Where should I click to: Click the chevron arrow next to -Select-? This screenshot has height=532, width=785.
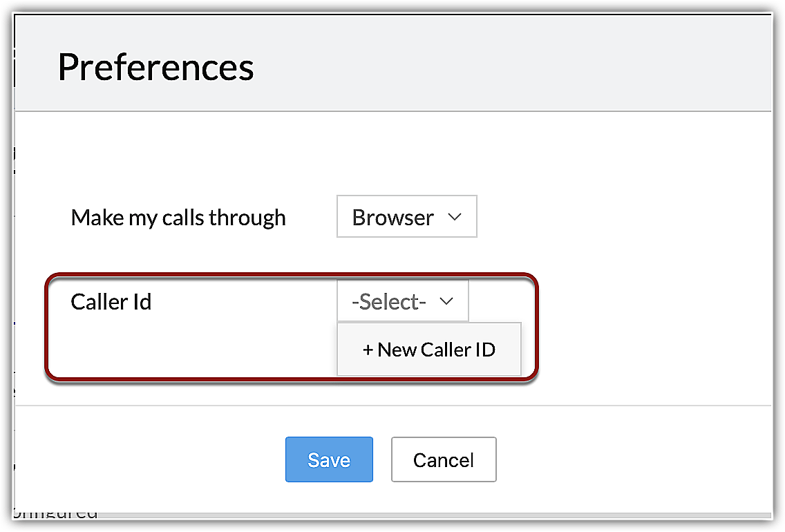pos(446,301)
